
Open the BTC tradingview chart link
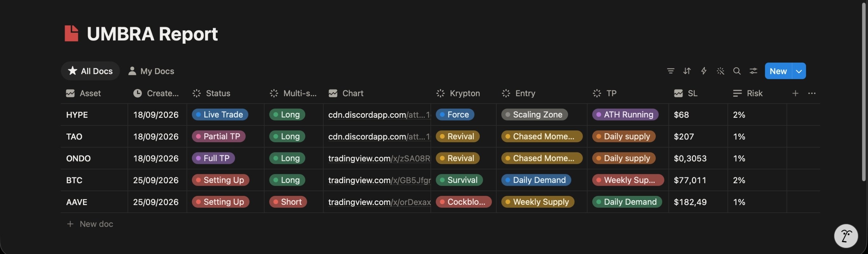pos(379,180)
